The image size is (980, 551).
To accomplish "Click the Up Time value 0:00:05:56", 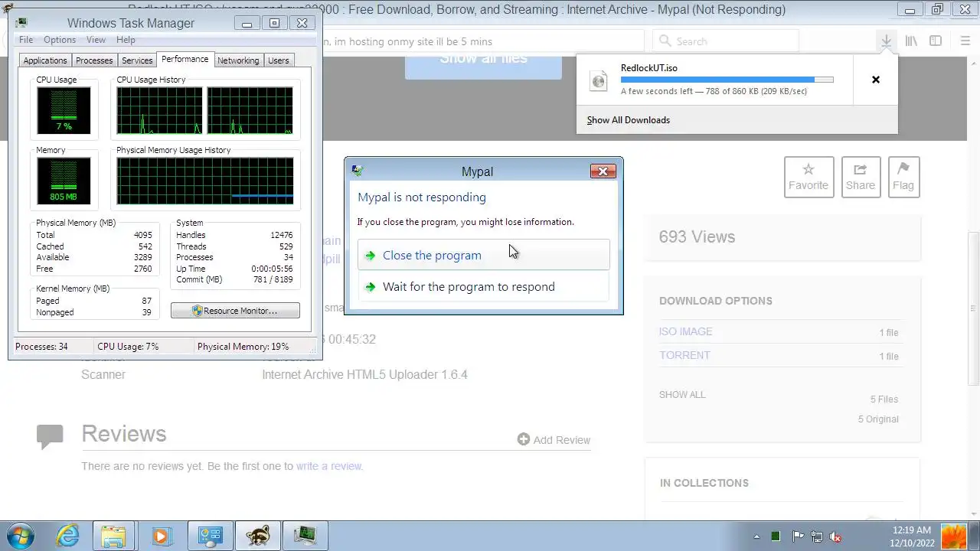I will pos(272,269).
